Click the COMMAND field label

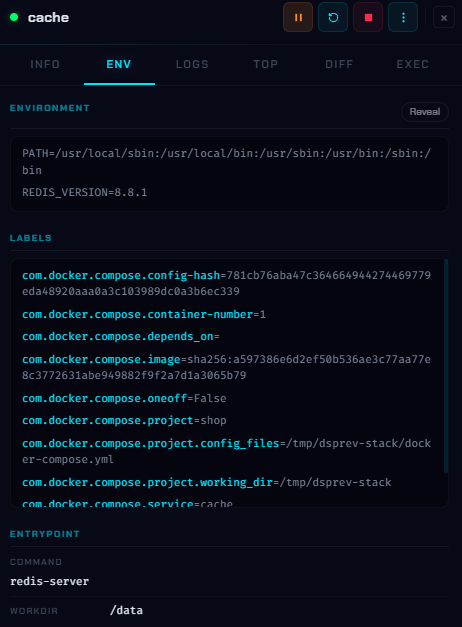point(36,562)
